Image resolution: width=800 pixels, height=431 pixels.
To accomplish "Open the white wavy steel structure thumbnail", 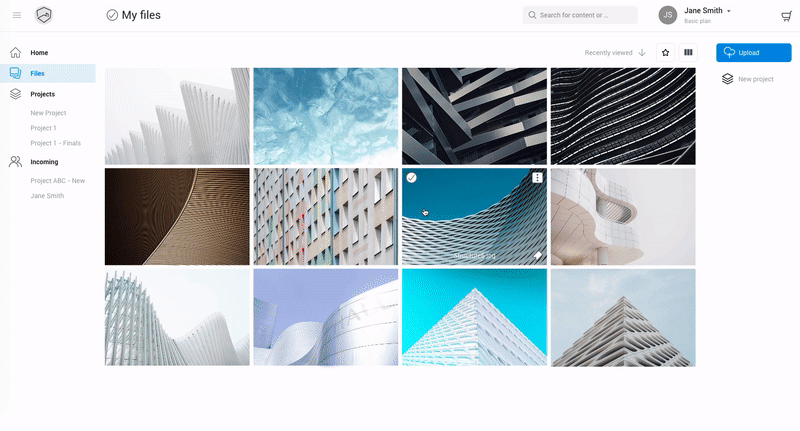I will [177, 317].
